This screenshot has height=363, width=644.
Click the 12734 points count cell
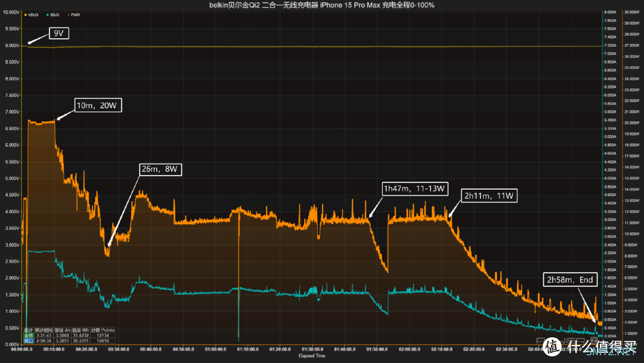point(103,336)
